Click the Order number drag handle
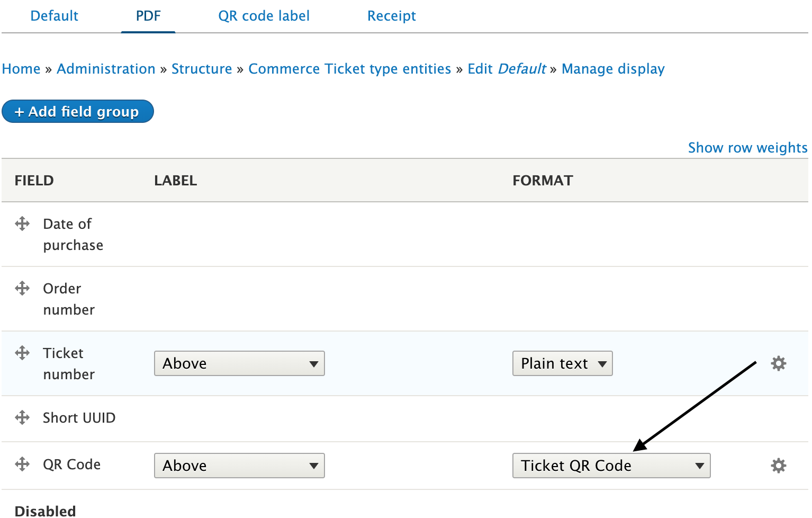The width and height of the screenshot is (812, 518). click(22, 288)
